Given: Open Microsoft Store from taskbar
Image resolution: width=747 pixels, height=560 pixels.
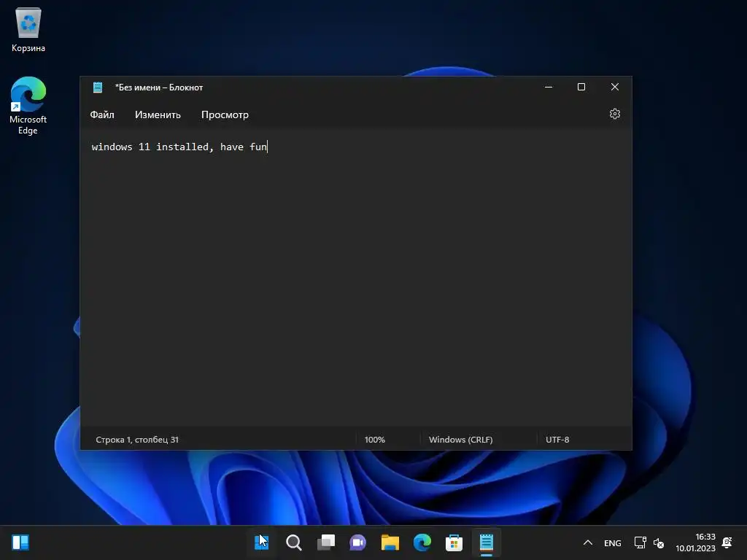Looking at the screenshot, I should [x=454, y=542].
